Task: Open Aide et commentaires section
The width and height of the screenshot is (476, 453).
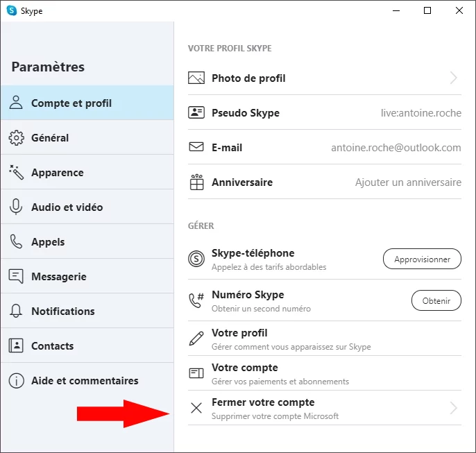Action: (x=87, y=380)
